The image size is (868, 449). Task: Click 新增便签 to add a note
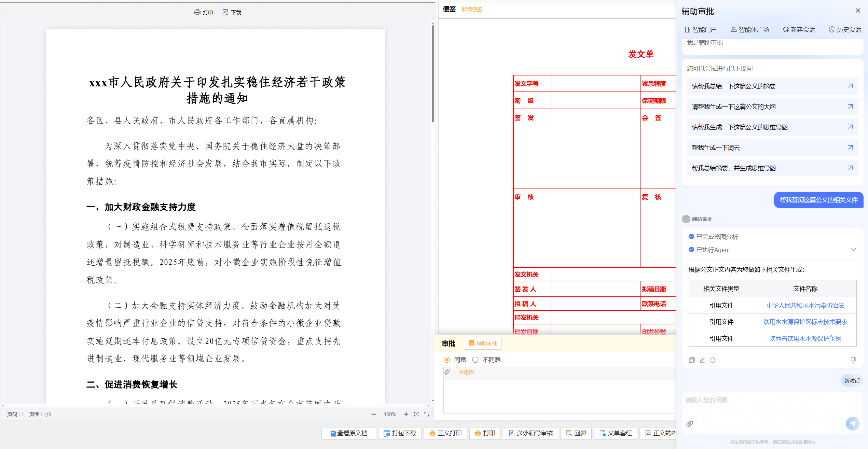pyautogui.click(x=472, y=10)
